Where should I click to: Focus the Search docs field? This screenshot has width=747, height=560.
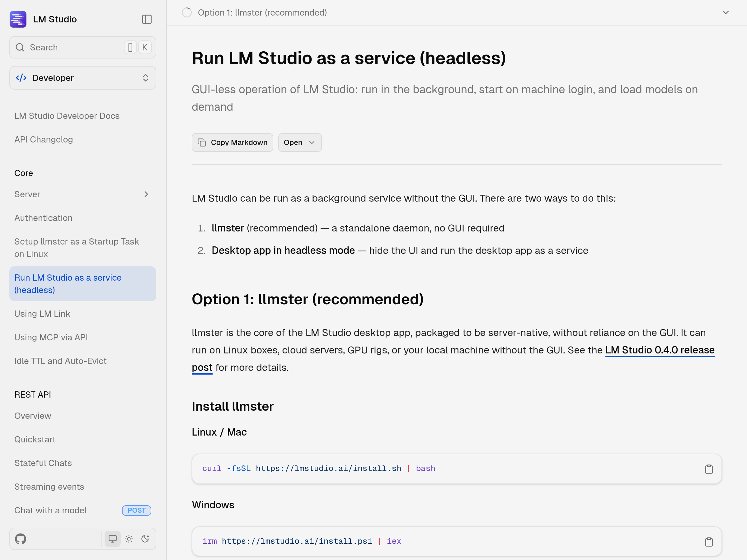(83, 47)
